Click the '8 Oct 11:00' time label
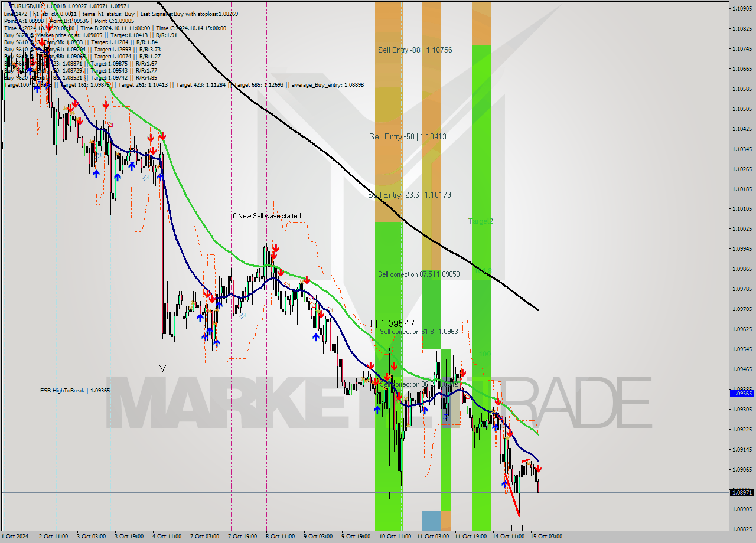Image resolution: width=756 pixels, height=543 pixels. (280, 537)
